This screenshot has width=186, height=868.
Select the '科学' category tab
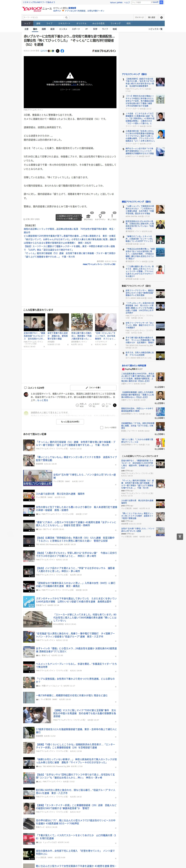tap(95, 29)
